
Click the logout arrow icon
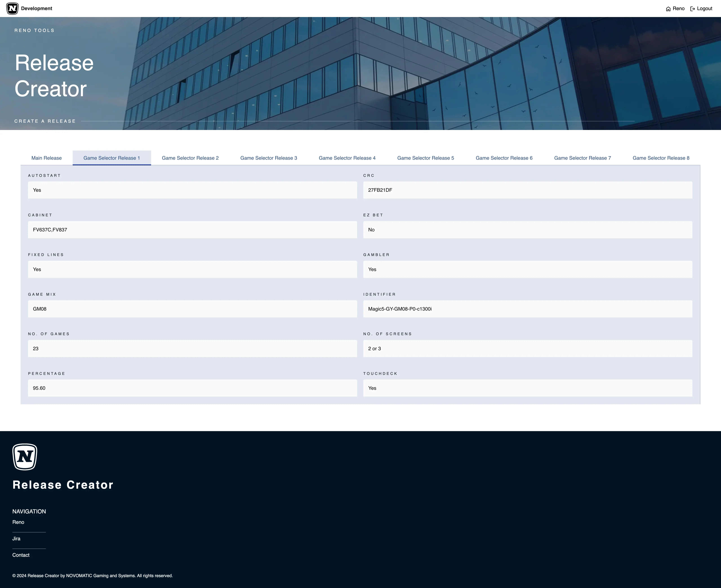693,9
